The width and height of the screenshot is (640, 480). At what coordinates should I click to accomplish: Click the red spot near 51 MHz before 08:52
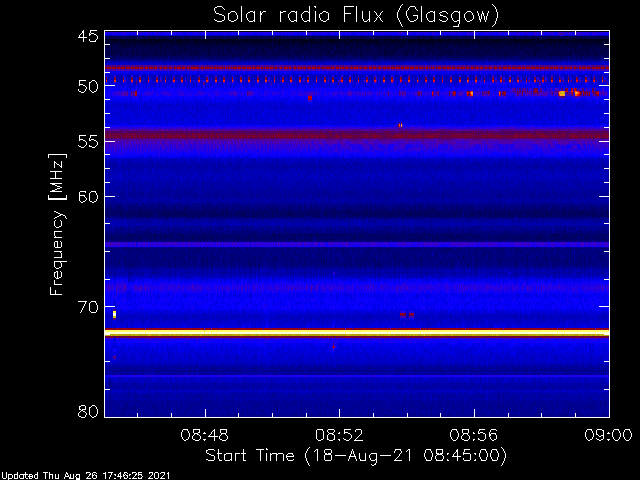(x=310, y=98)
